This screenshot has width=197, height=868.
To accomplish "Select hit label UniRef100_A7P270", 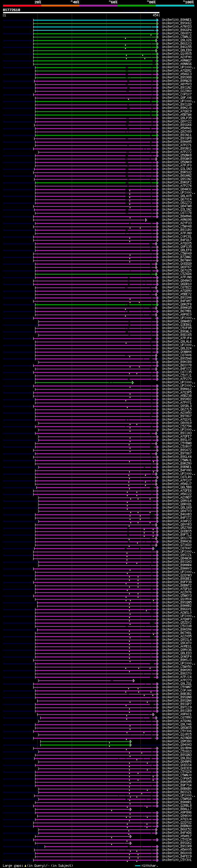I will [x=176, y=379].
